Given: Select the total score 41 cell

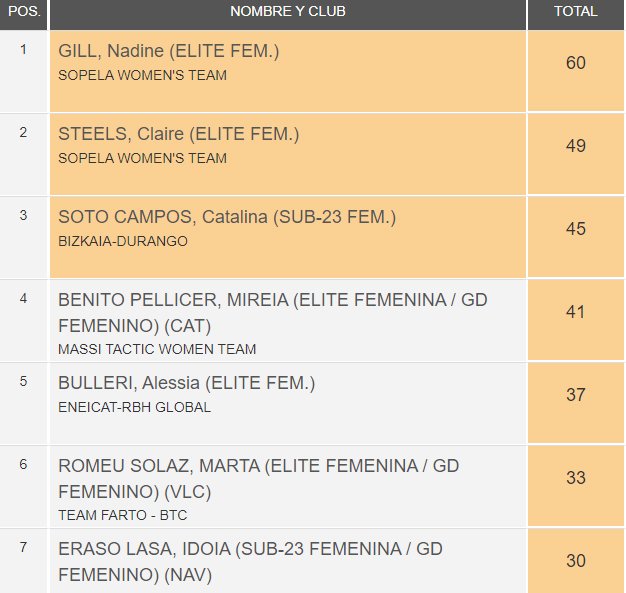Looking at the screenshot, I should click(x=575, y=312).
